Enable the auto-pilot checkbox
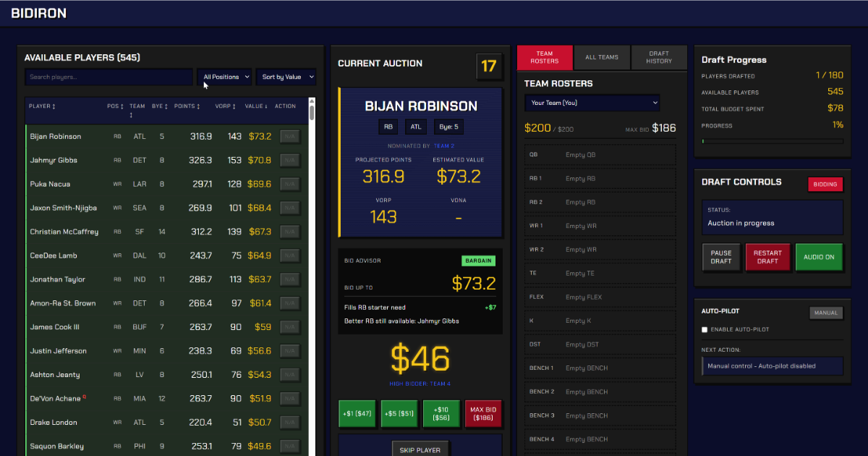 tap(705, 329)
